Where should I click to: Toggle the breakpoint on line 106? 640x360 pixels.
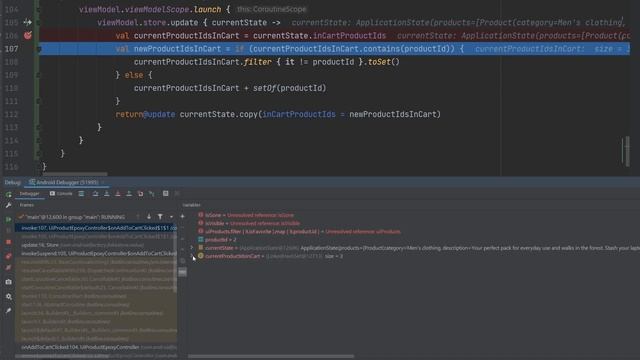tap(27, 36)
